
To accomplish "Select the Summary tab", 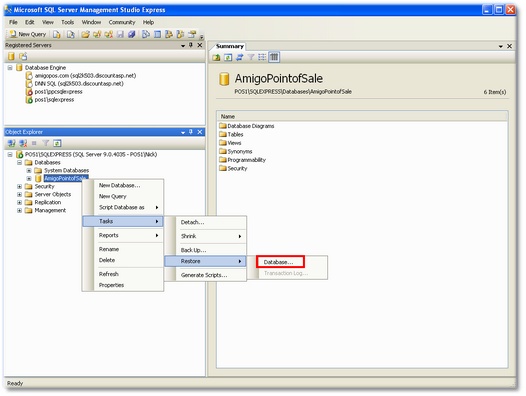I will pyautogui.click(x=229, y=46).
